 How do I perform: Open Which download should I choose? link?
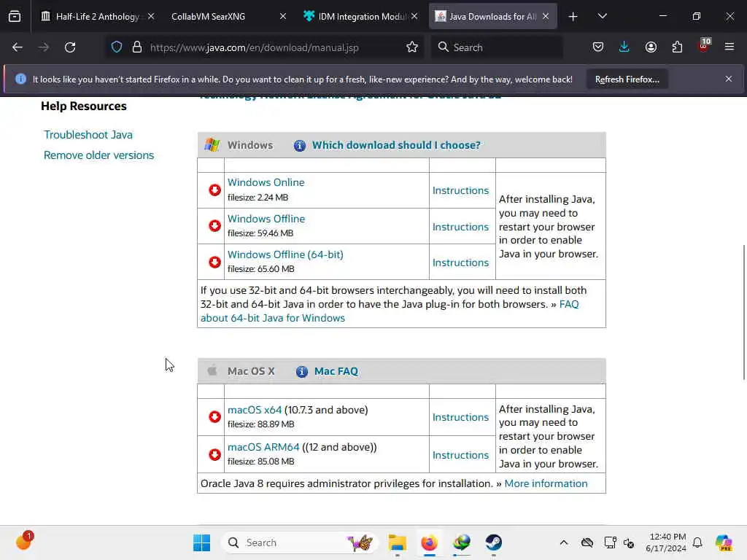click(396, 145)
